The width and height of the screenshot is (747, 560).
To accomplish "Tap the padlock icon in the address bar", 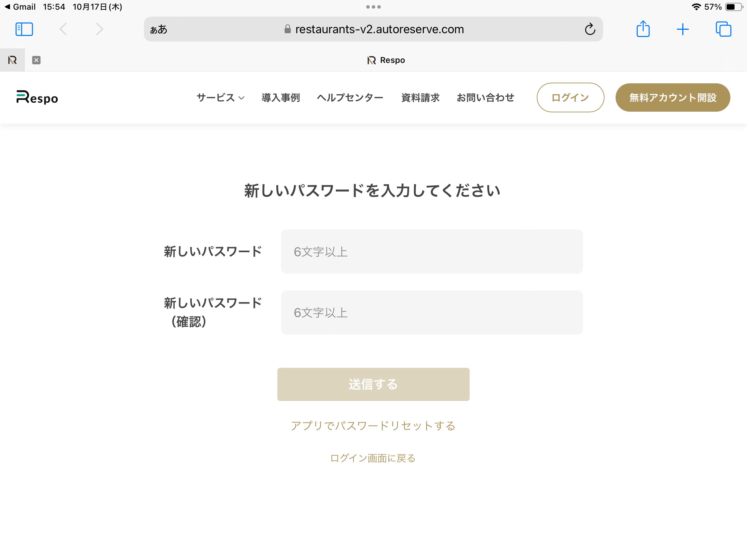I will (287, 29).
